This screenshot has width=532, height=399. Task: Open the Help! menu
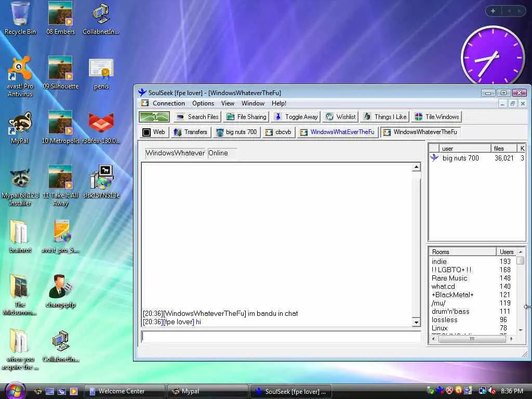point(279,103)
